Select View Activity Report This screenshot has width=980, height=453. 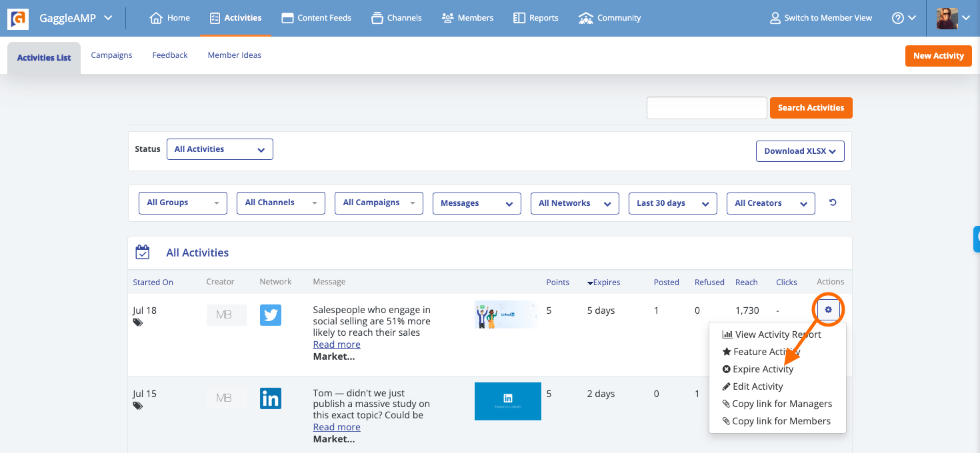pyautogui.click(x=772, y=334)
